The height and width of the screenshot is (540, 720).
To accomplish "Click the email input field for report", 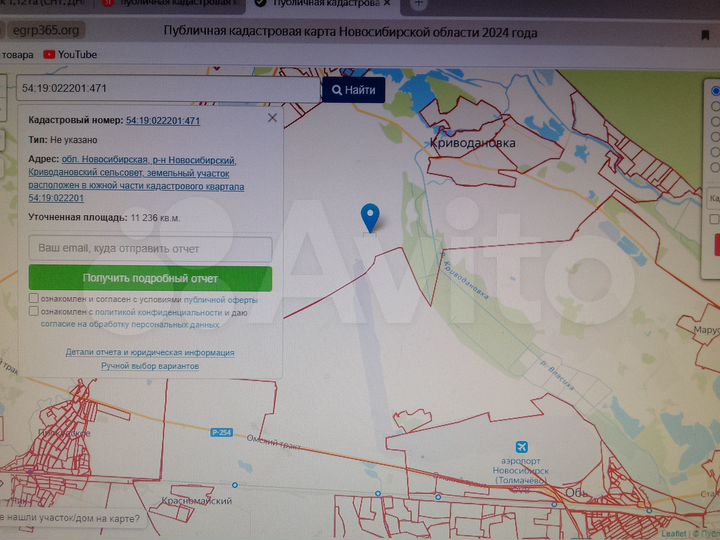I will pos(150,248).
